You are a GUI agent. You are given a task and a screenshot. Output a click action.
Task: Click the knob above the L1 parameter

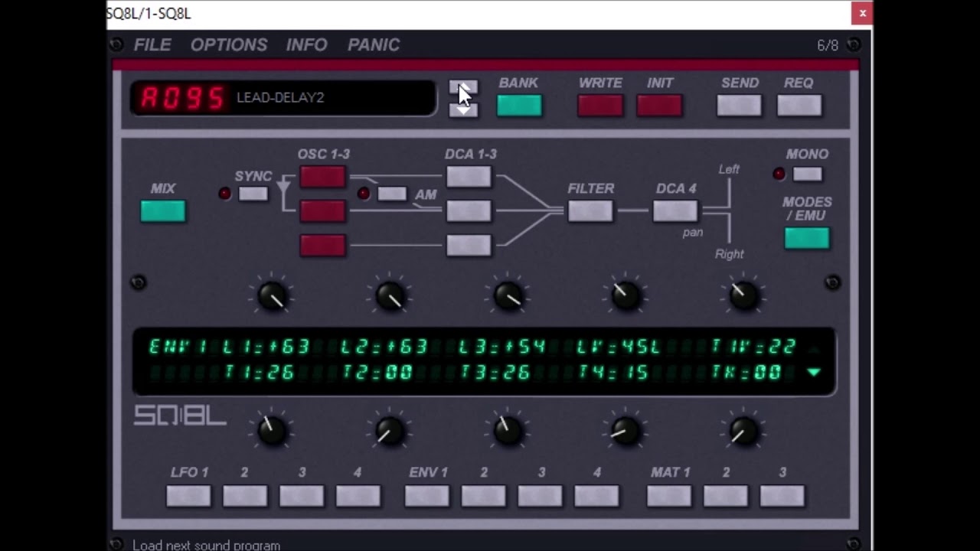click(x=272, y=296)
